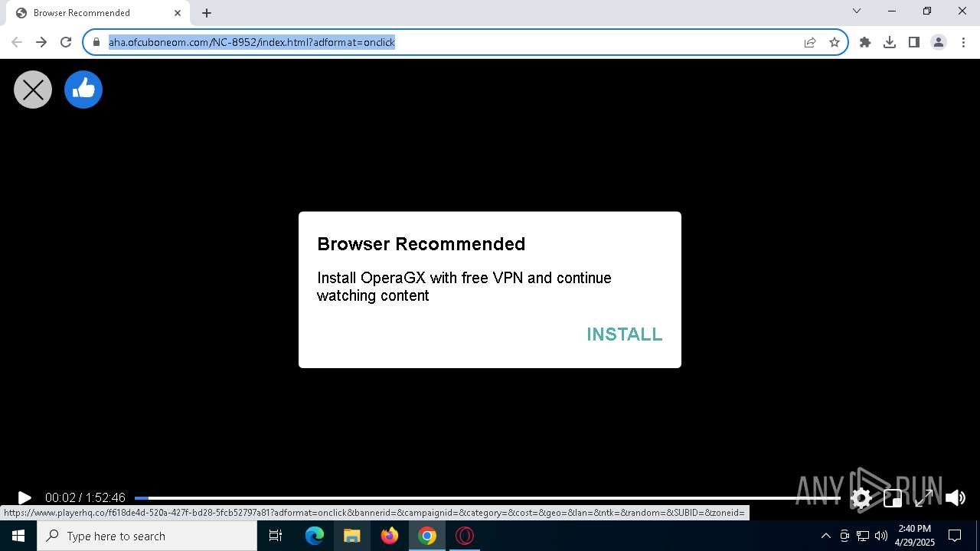Open the Extensions puzzle icon
This screenshot has width=980, height=551.
(x=865, y=42)
